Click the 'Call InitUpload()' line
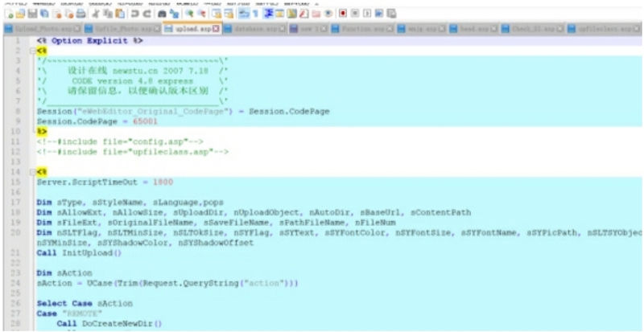Image resolution: width=644 pixels, height=332 pixels. tap(79, 252)
